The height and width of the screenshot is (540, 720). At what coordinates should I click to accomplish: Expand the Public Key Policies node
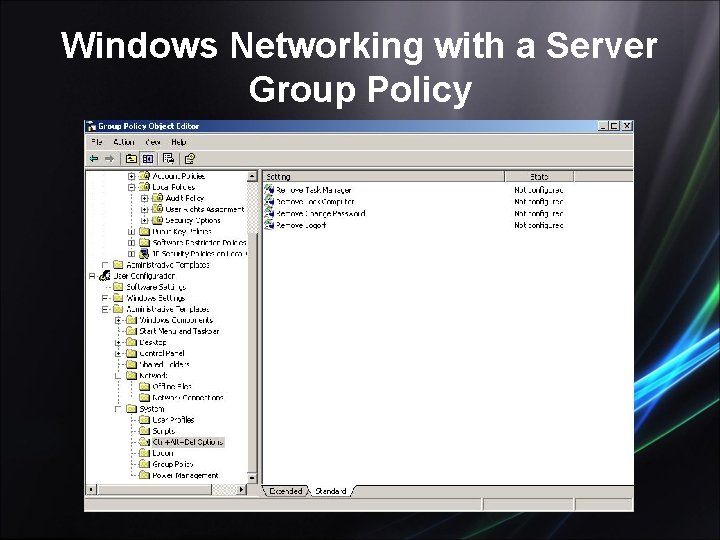tap(132, 231)
